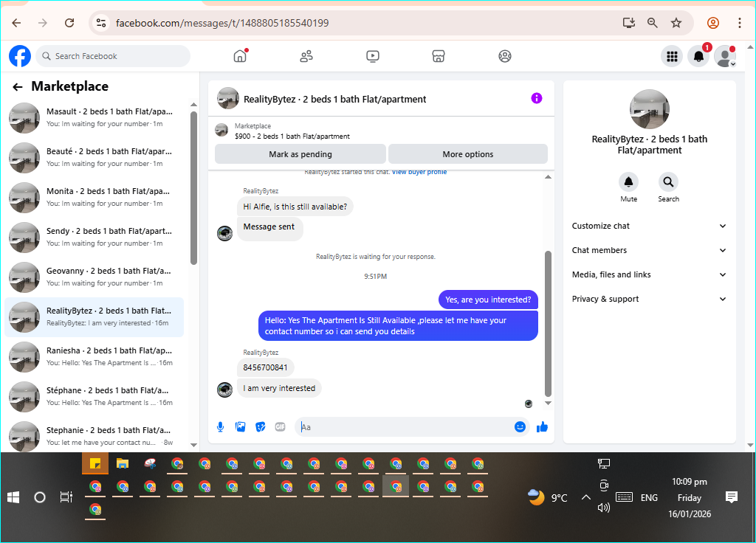The image size is (756, 543).
Task: Choose a sticker icon
Action: (x=261, y=427)
